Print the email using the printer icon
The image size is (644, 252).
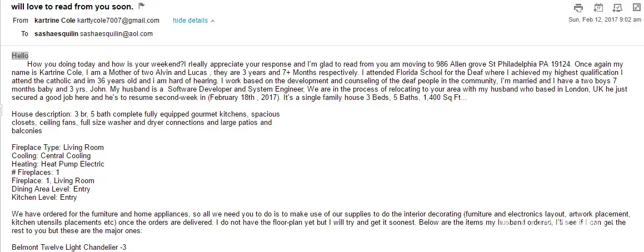579,8
